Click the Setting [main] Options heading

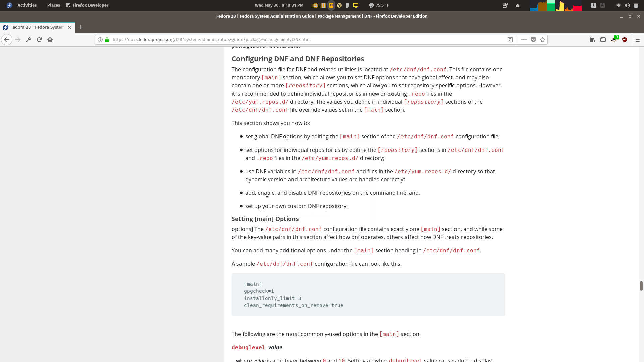click(265, 219)
